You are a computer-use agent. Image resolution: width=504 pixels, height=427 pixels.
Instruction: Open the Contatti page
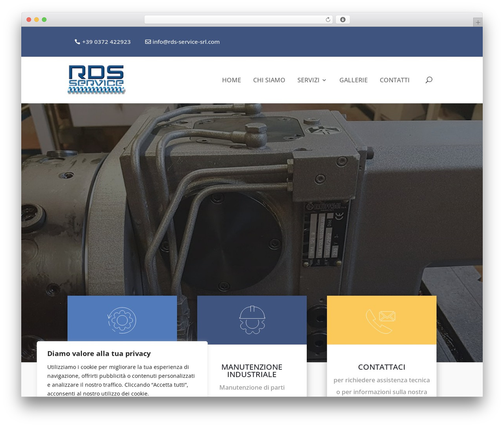(x=395, y=80)
